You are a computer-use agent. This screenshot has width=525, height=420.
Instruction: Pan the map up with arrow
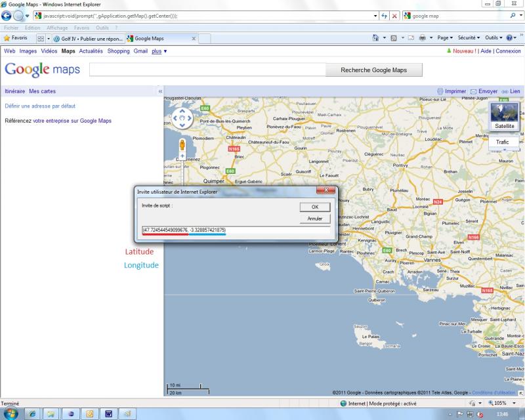[x=182, y=111]
